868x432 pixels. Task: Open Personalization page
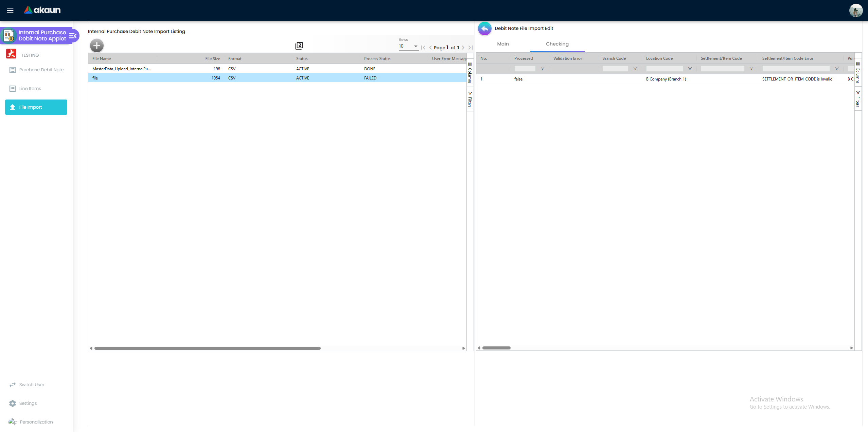[36, 422]
